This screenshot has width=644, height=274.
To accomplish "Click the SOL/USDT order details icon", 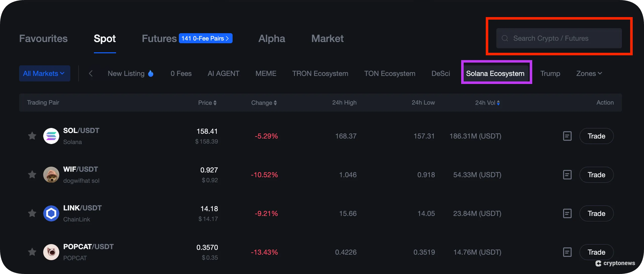I will (567, 136).
